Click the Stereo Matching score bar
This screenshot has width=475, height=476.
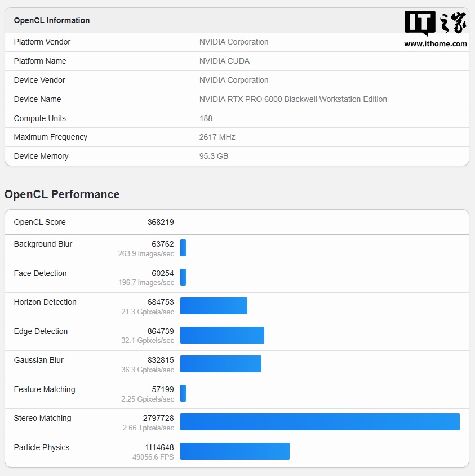tap(320, 422)
